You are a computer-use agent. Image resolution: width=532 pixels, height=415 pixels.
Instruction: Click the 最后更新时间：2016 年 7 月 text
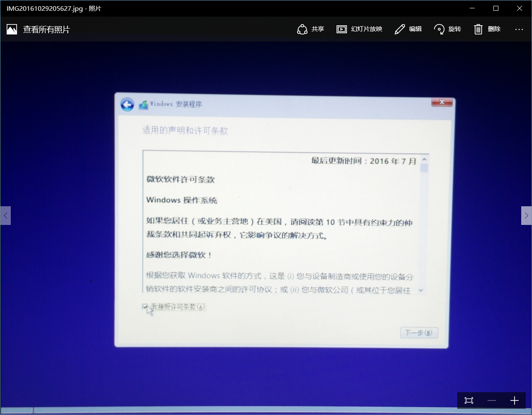coord(364,161)
